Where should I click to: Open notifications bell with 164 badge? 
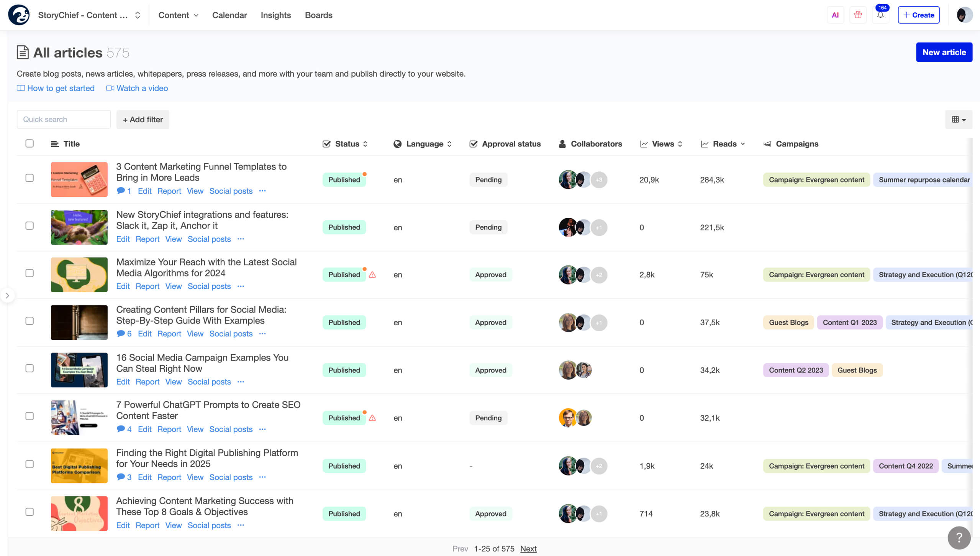click(x=880, y=15)
